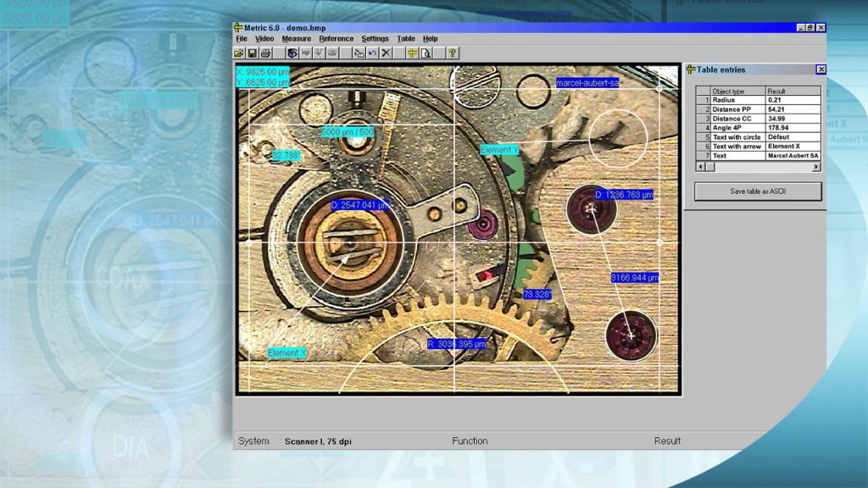This screenshot has height=488, width=868.
Task: Open the Reference menu
Action: 336,39
